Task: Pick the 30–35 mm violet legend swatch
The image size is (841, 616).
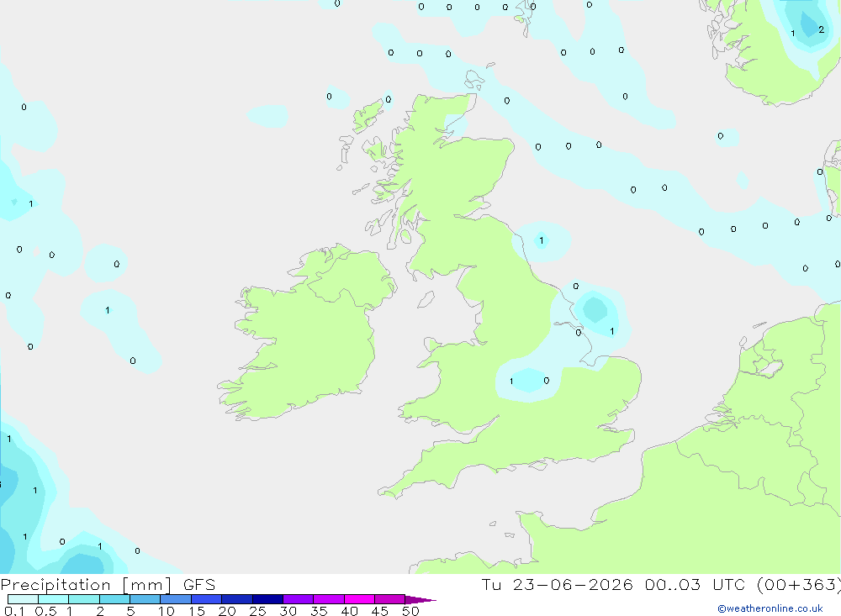Action: 299,599
